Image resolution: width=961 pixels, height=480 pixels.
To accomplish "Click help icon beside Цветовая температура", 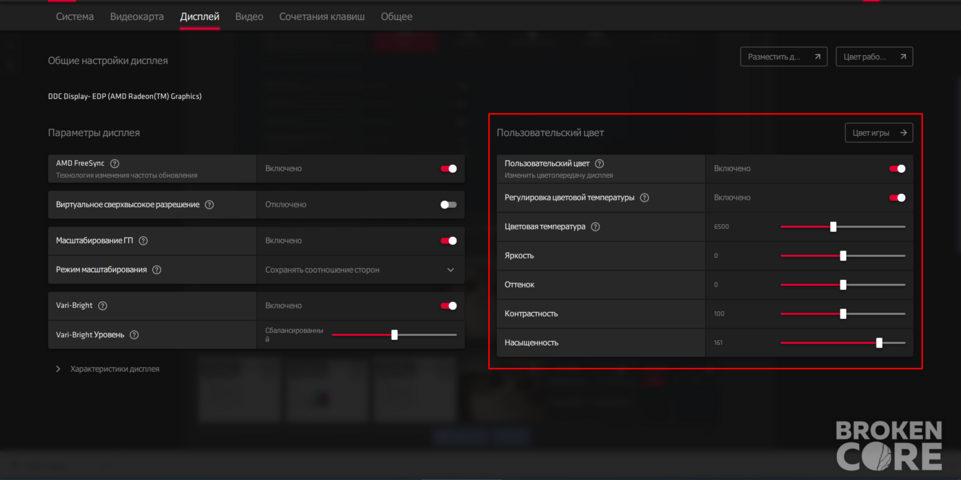I will click(x=595, y=227).
